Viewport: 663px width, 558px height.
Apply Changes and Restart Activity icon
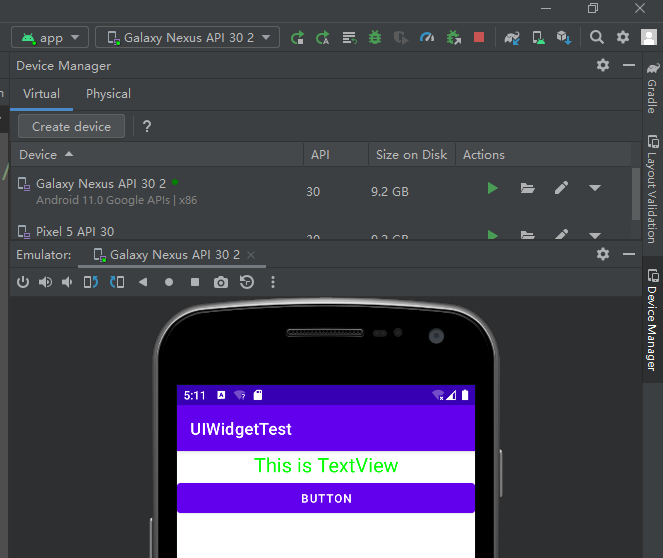point(323,38)
